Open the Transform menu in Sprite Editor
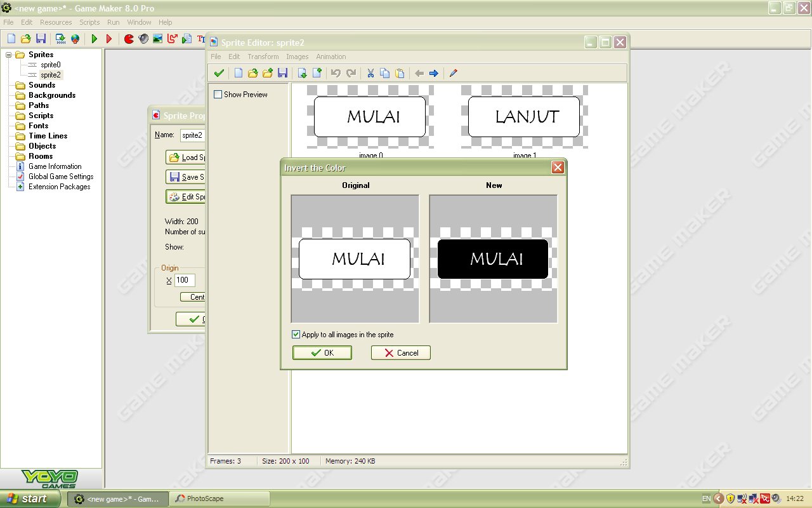The width and height of the screenshot is (812, 508). point(263,57)
